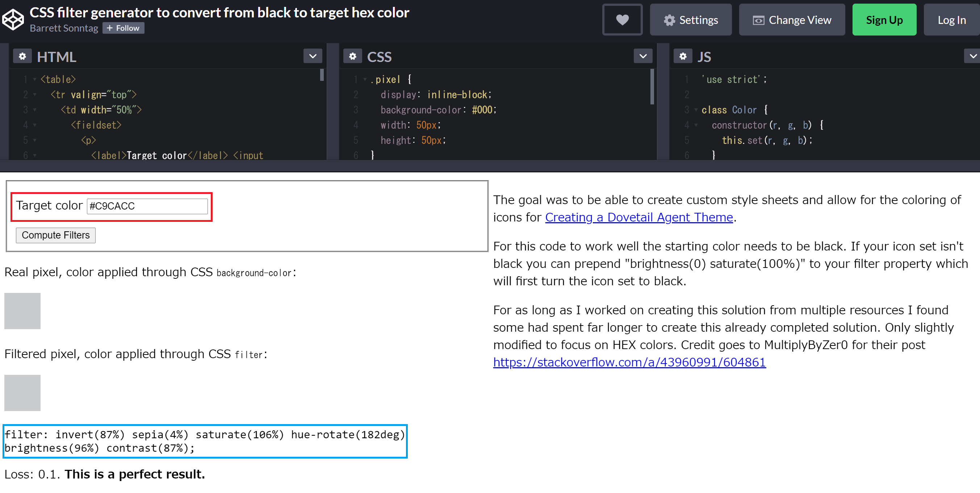Collapse the <table> tag fold arrow
The width and height of the screenshot is (980, 493).
coord(35,79)
